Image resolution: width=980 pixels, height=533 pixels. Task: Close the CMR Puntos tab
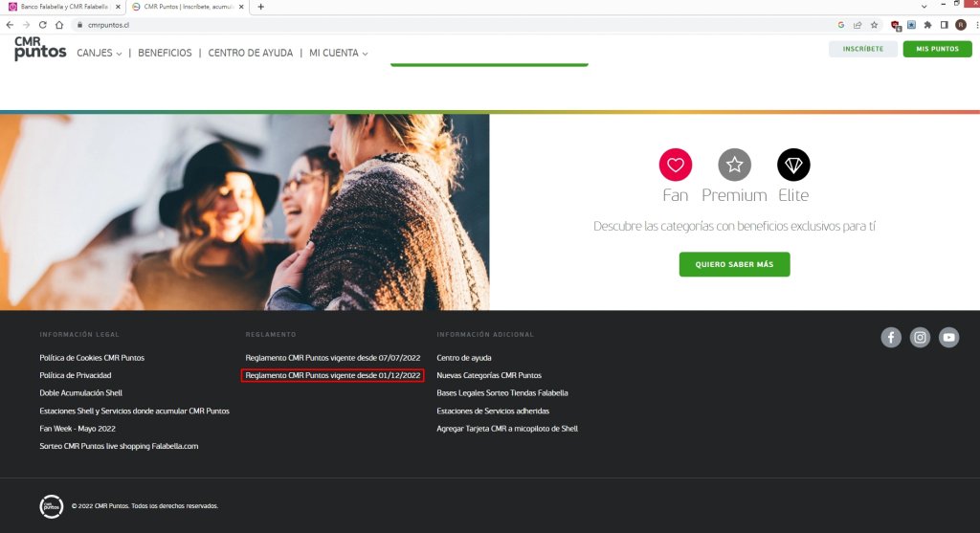coord(241,7)
